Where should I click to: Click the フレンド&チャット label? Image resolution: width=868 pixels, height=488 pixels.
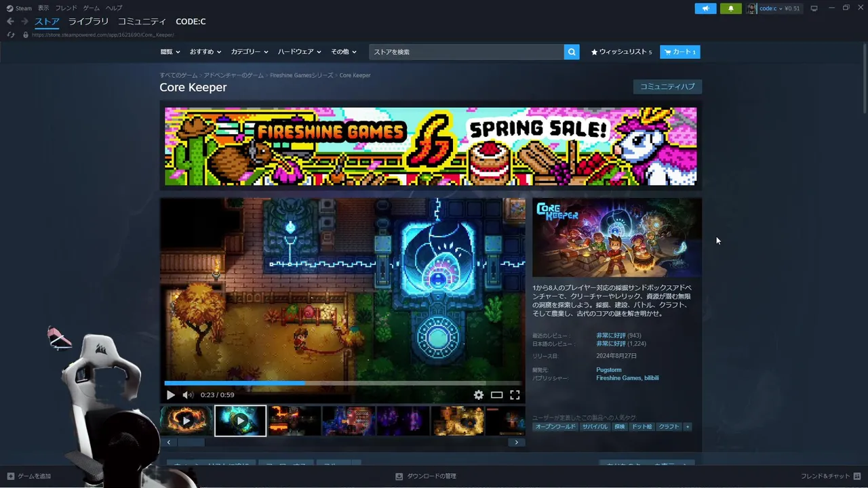[x=825, y=476]
